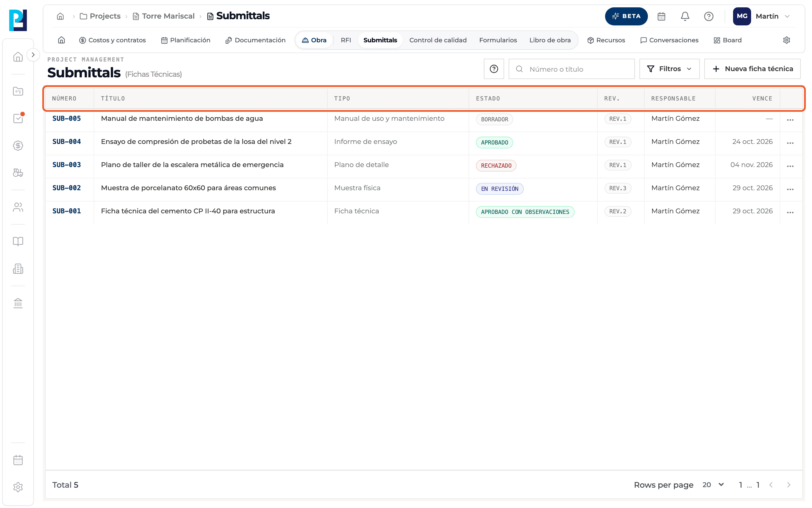Viewport: 812px width, 508px height.
Task: Open the RFI sub-tab
Action: 346,40
